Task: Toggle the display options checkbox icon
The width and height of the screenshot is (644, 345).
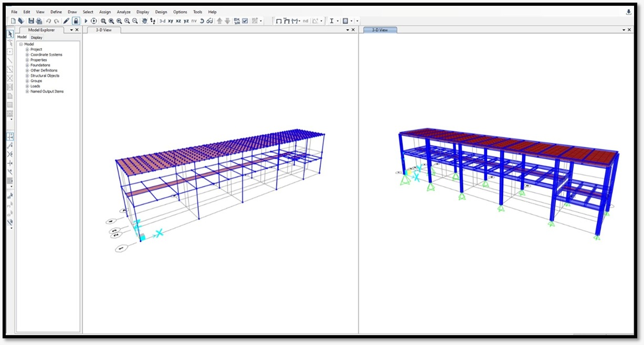Action: [245, 21]
